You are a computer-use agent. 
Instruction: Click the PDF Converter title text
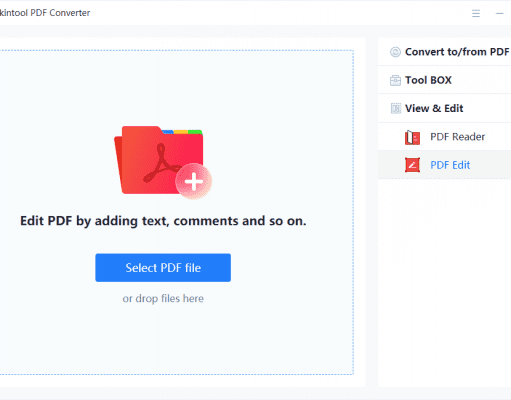coord(45,13)
